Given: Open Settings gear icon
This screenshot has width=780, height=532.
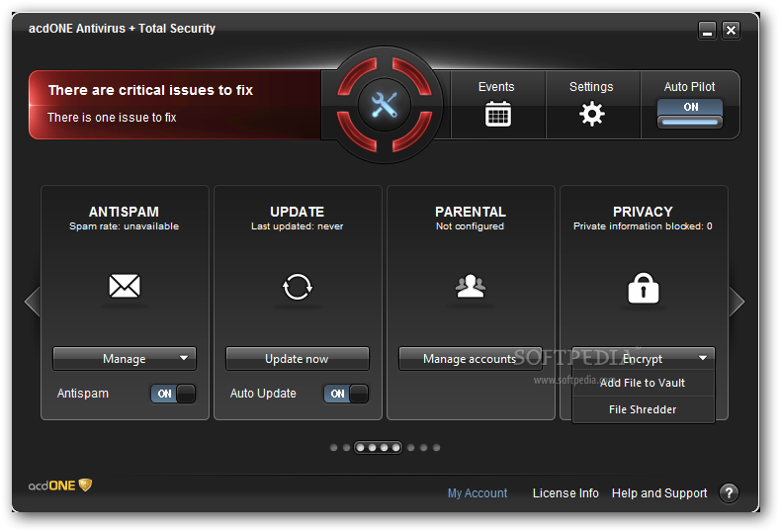Looking at the screenshot, I should 591,114.
